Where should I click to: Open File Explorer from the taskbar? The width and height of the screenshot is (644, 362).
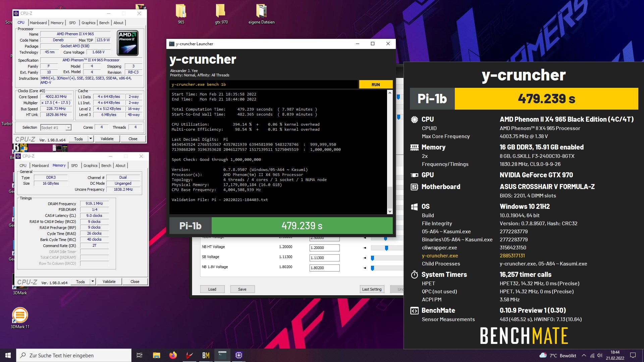156,355
